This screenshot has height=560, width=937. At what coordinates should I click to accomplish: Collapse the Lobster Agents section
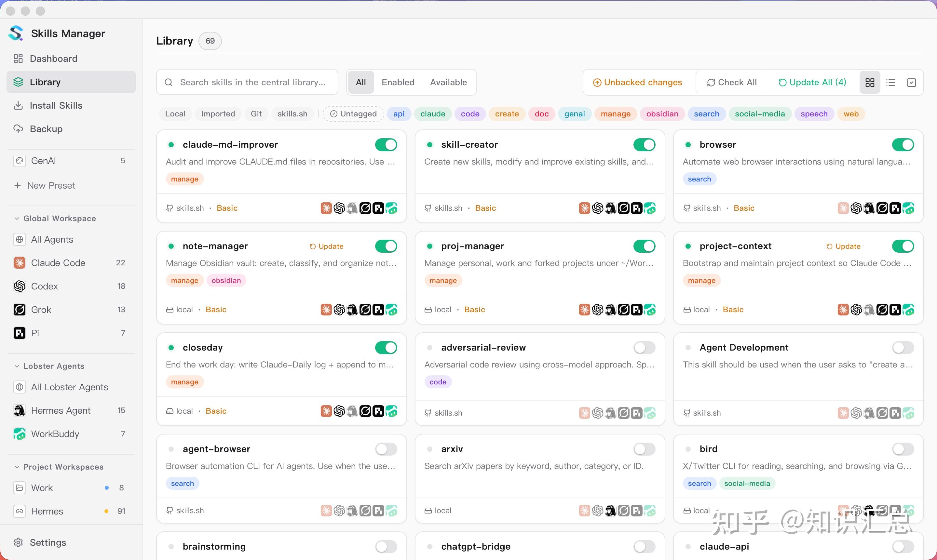click(49, 366)
